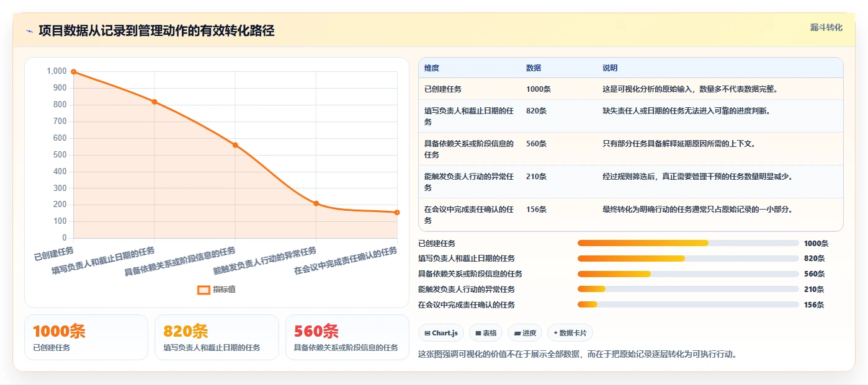Click the last chart data point at 156
The height and width of the screenshot is (385, 868).
coord(397,212)
